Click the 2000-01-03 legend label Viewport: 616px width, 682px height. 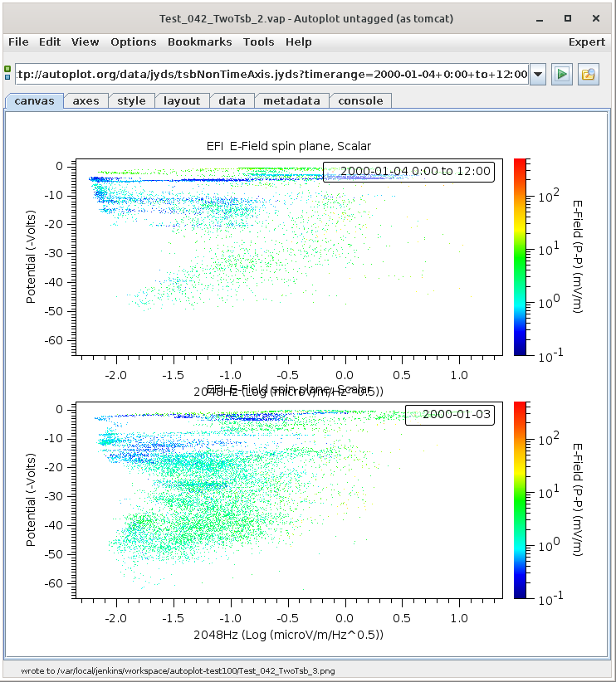(x=449, y=415)
